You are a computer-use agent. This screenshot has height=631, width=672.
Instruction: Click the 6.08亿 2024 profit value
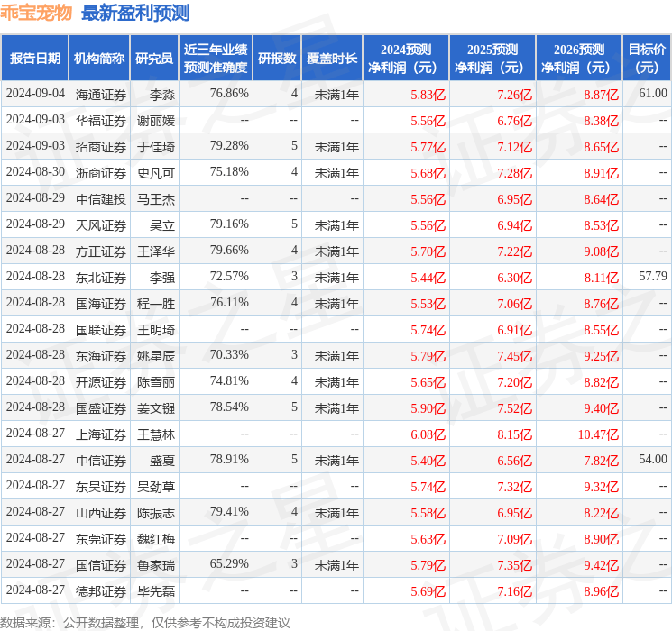428,434
